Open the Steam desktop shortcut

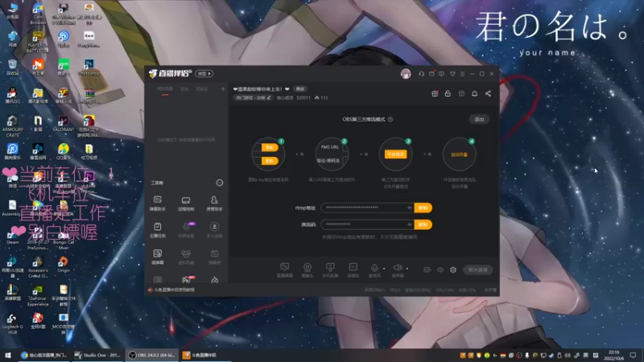[x=12, y=237]
